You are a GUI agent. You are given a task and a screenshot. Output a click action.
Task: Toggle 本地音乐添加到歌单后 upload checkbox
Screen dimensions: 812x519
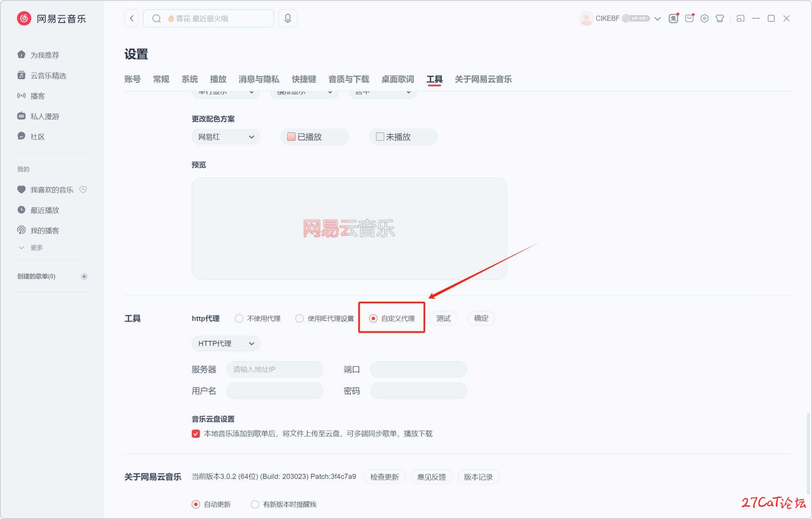[x=196, y=434]
